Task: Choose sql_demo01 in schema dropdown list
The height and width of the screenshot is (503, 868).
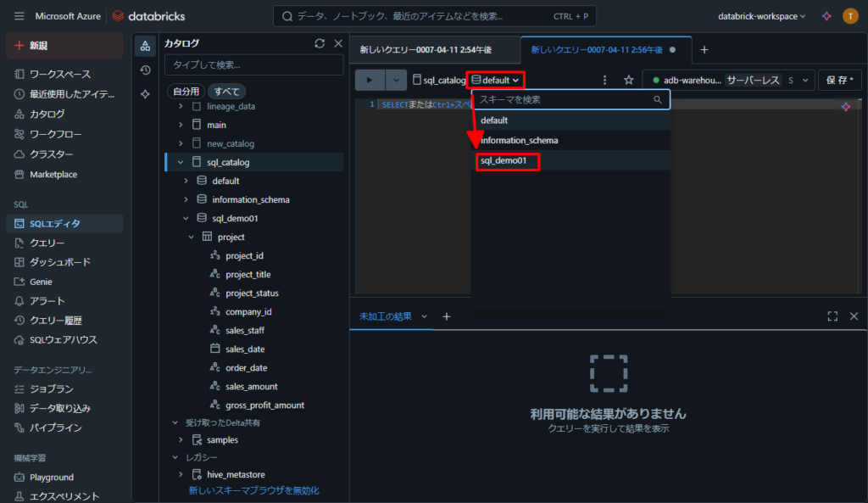Action: 570,160
